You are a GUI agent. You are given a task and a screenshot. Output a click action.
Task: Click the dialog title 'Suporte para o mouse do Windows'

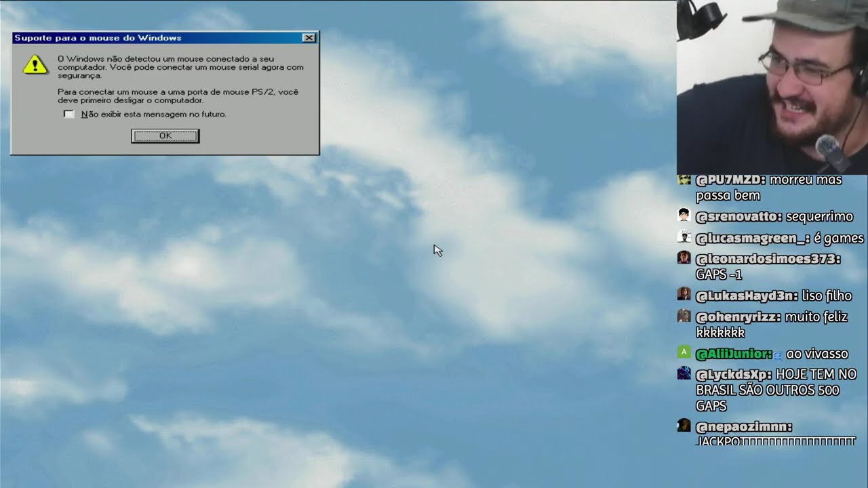[98, 38]
